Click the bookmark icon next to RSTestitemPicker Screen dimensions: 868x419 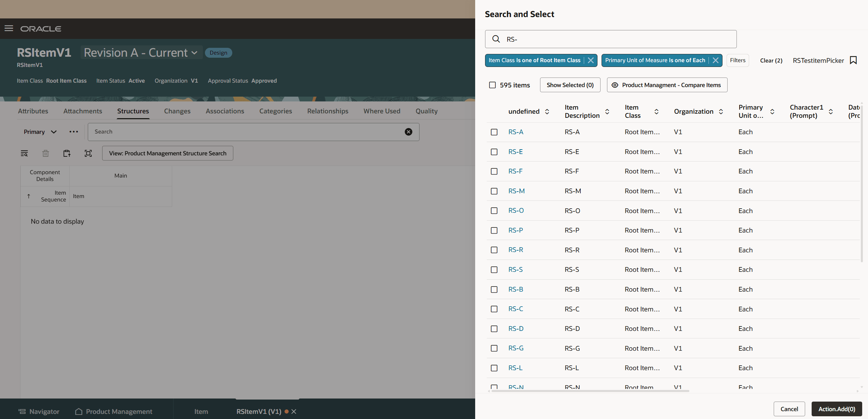click(853, 60)
